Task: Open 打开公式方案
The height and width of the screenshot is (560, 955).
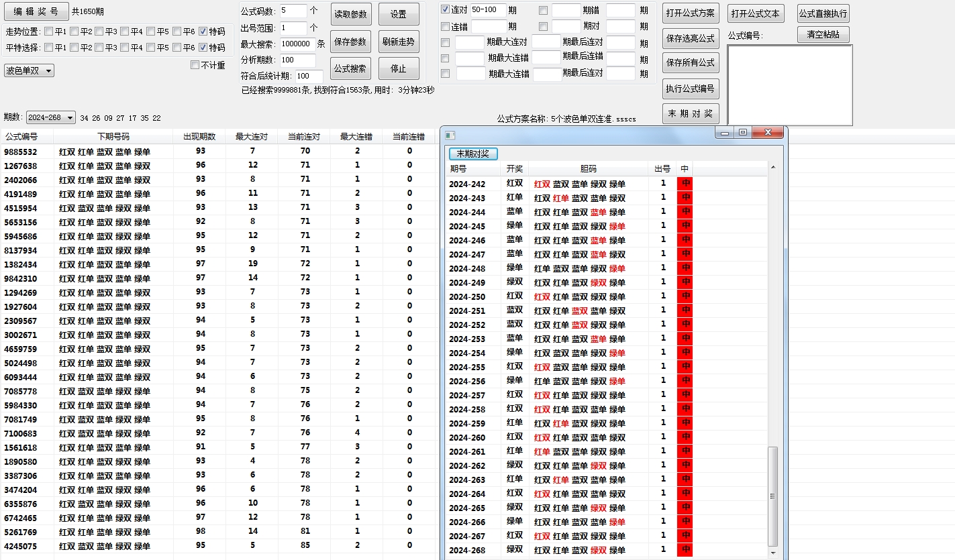Action: pyautogui.click(x=690, y=13)
